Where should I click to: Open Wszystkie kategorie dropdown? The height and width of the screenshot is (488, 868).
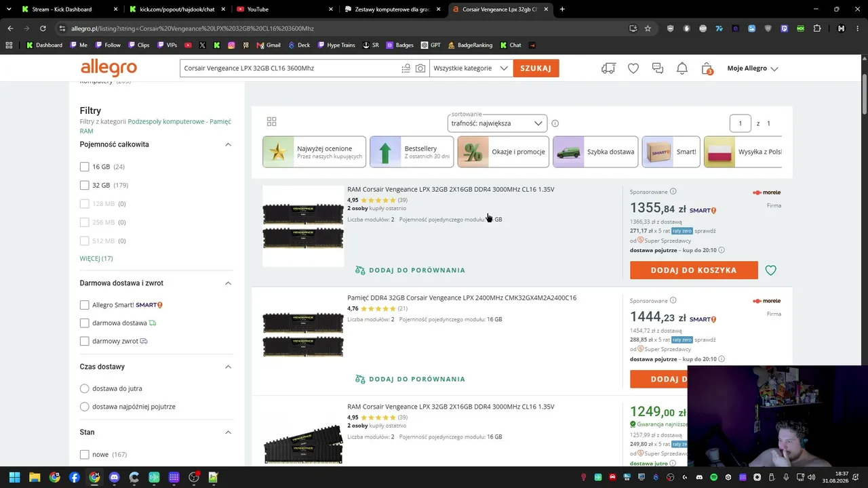pyautogui.click(x=471, y=68)
